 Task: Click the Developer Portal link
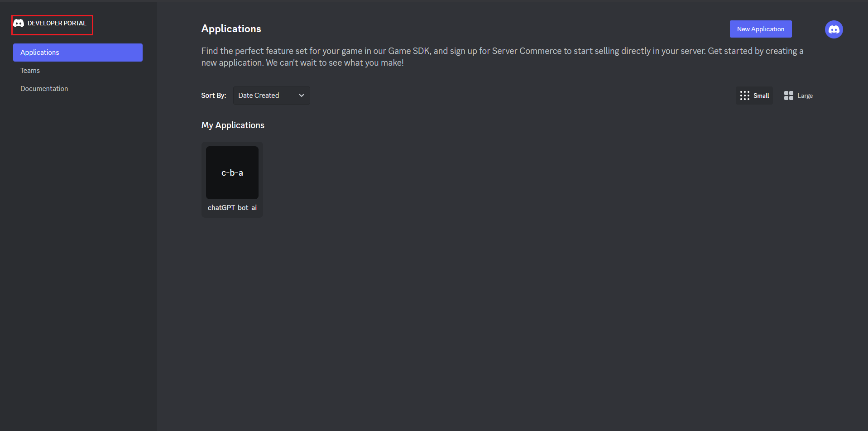pyautogui.click(x=52, y=23)
